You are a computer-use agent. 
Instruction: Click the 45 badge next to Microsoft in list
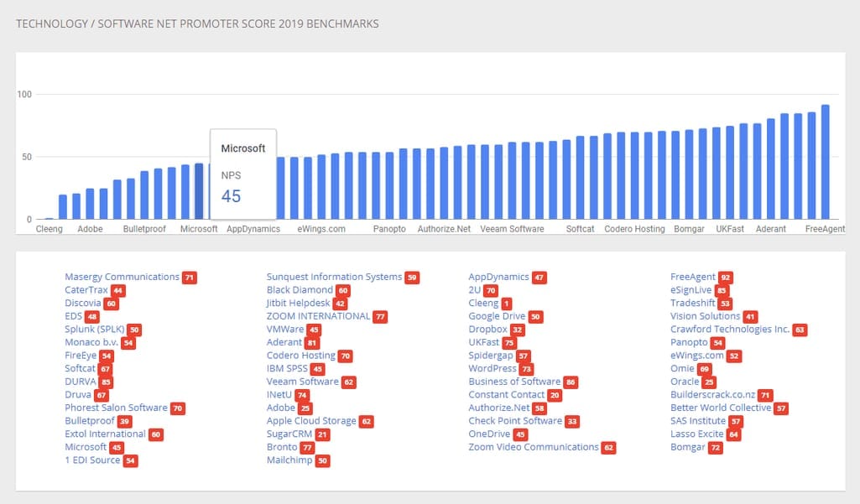click(x=117, y=448)
